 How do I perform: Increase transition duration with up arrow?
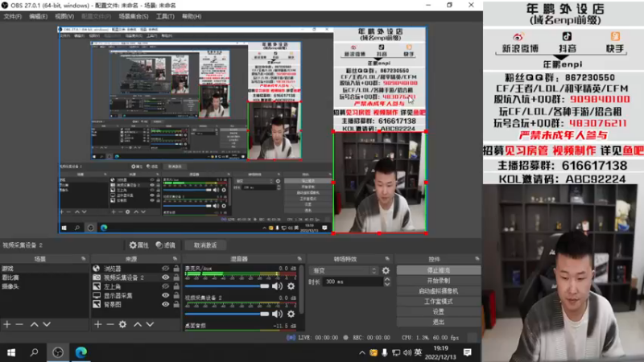[387, 279]
